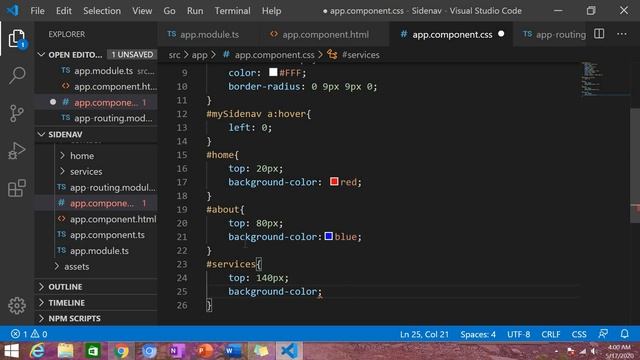Open the Selection menu
Image resolution: width=640 pixels, height=360 pixels.
102,11
